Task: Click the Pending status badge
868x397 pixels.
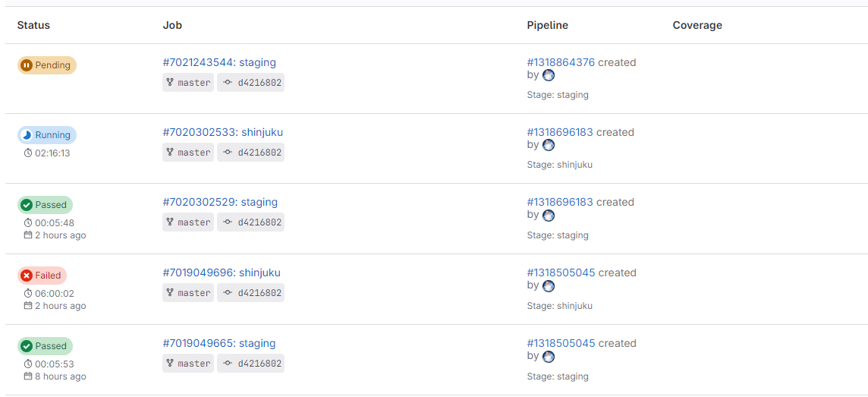Action: 46,65
